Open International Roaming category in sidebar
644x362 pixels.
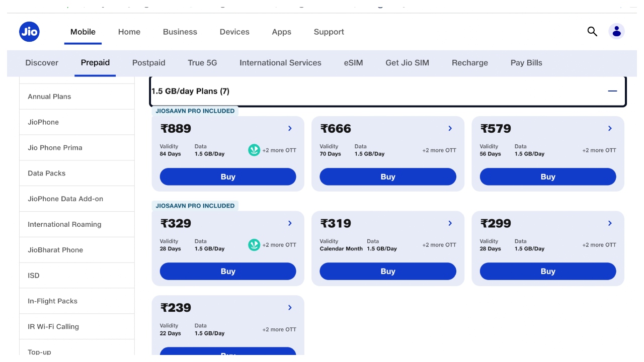(64, 224)
